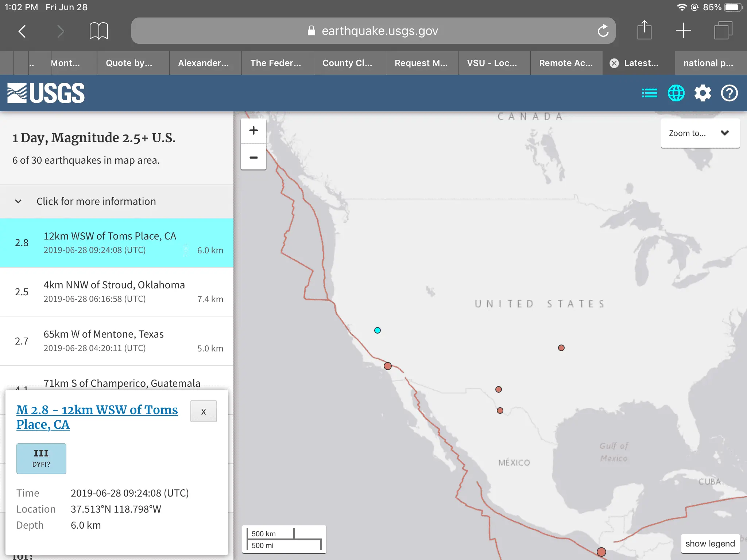Add a new tab with plus icon

(x=683, y=31)
